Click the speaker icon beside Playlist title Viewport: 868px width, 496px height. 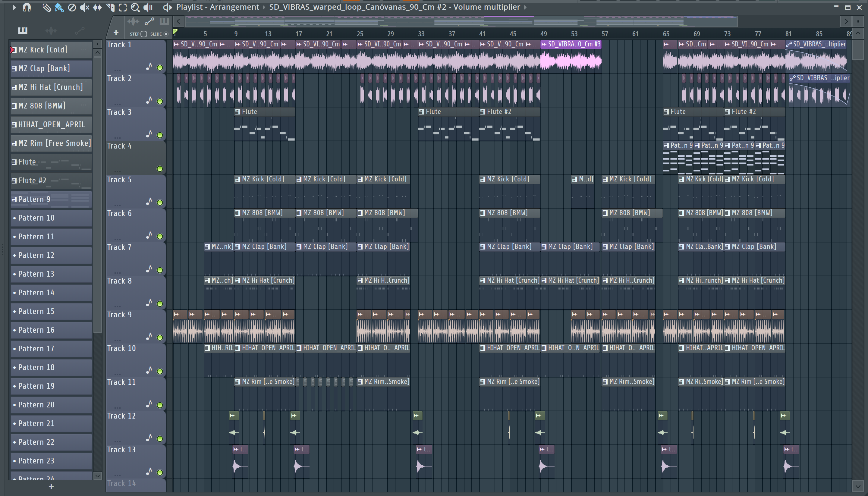pyautogui.click(x=167, y=8)
